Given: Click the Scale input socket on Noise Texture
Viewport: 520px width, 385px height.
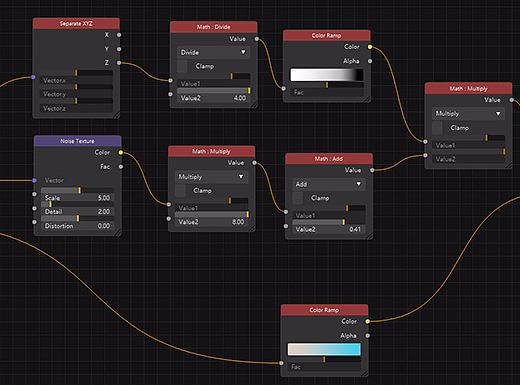Looking at the screenshot, I should click(x=35, y=194).
